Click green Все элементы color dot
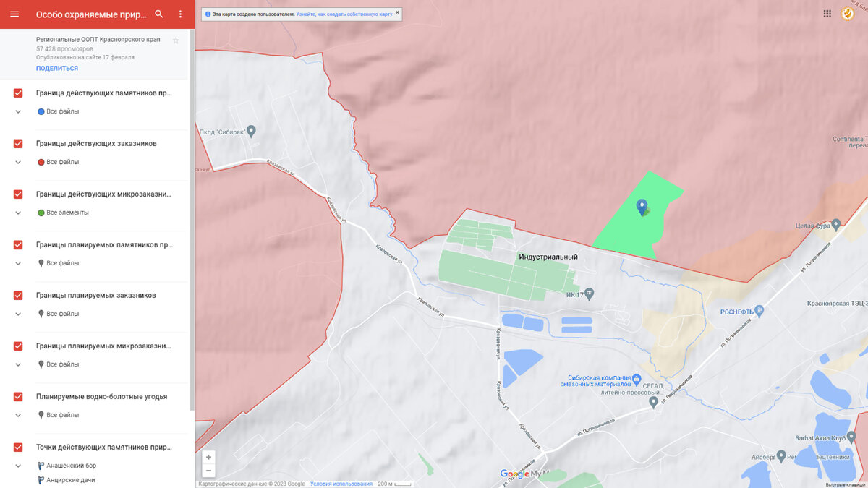Screen dimensions: 868x488 click(x=41, y=213)
